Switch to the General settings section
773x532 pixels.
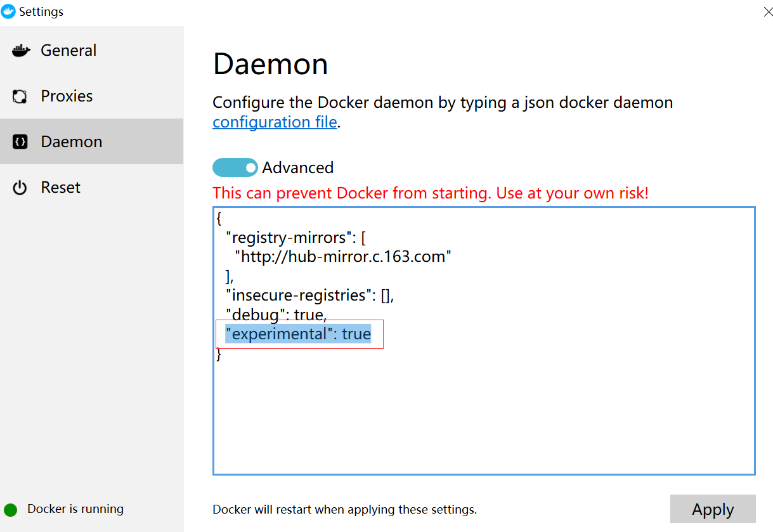[x=68, y=50]
